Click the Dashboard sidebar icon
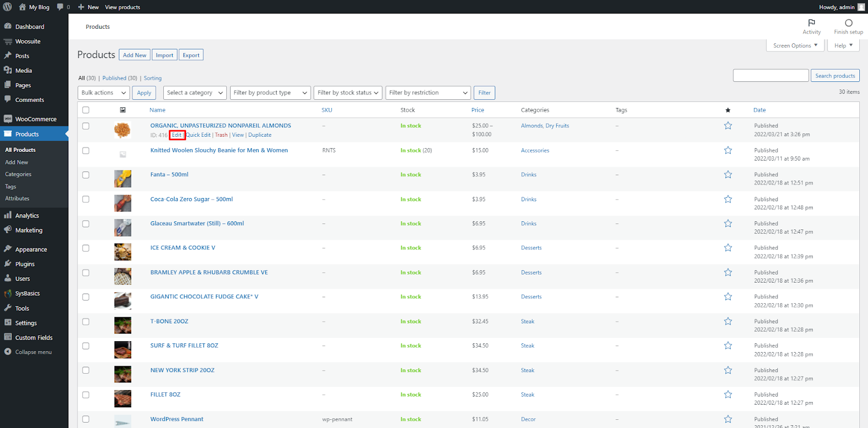 pos(8,26)
